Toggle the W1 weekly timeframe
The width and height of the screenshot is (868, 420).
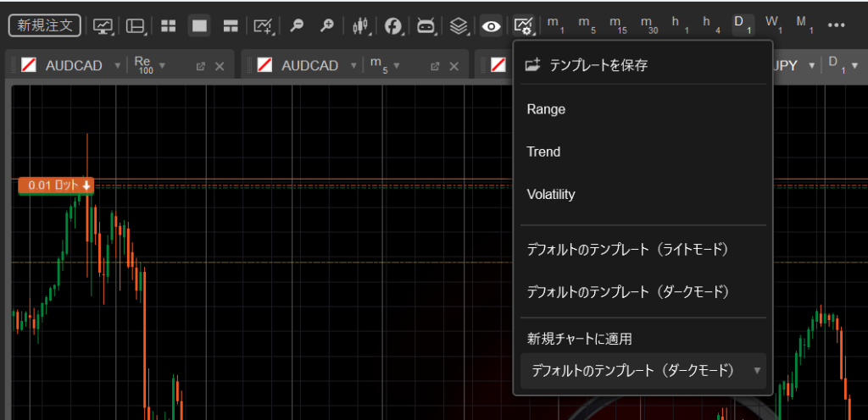(772, 25)
